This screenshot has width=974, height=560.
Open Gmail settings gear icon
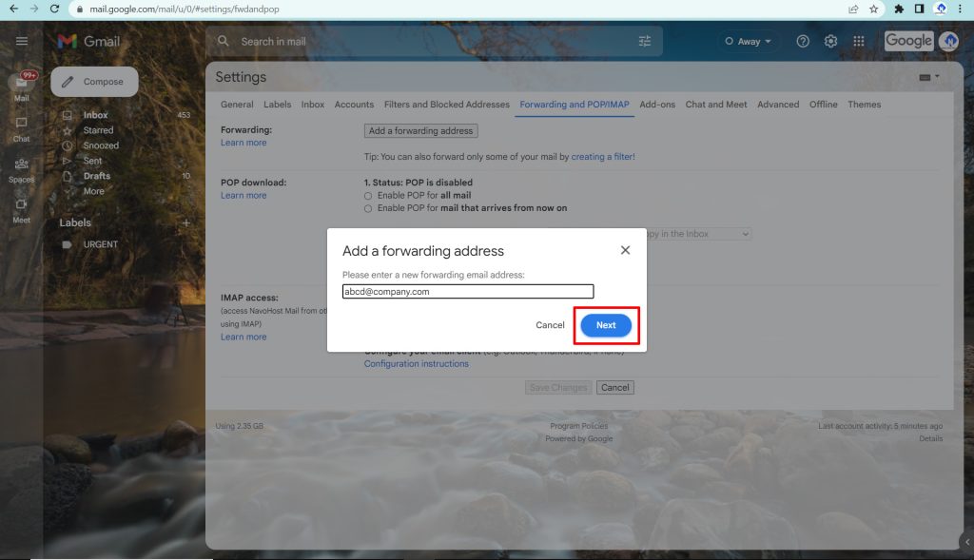[x=829, y=41]
